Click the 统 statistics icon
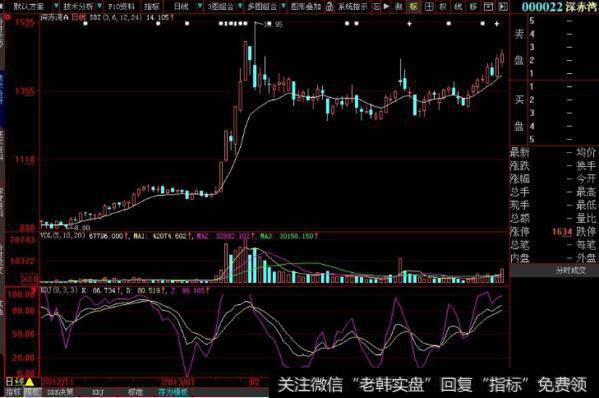This screenshot has width=599, height=398. coord(458,6)
